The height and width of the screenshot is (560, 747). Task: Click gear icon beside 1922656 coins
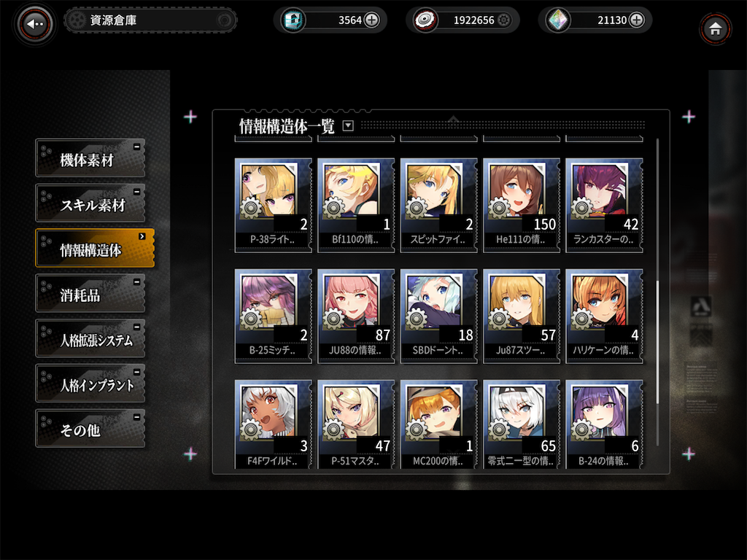[x=503, y=20]
